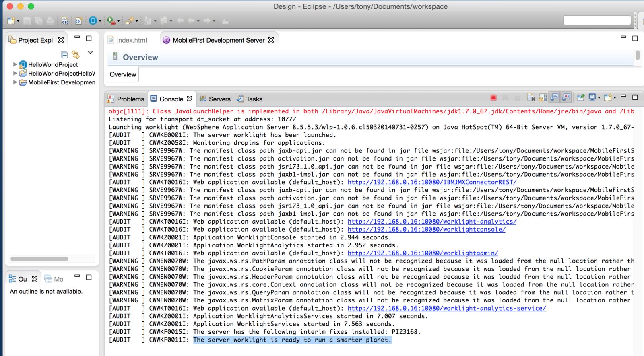The height and width of the screenshot is (356, 644).
Task: Open the mobile device icon dropdown arrow
Action: (100, 21)
